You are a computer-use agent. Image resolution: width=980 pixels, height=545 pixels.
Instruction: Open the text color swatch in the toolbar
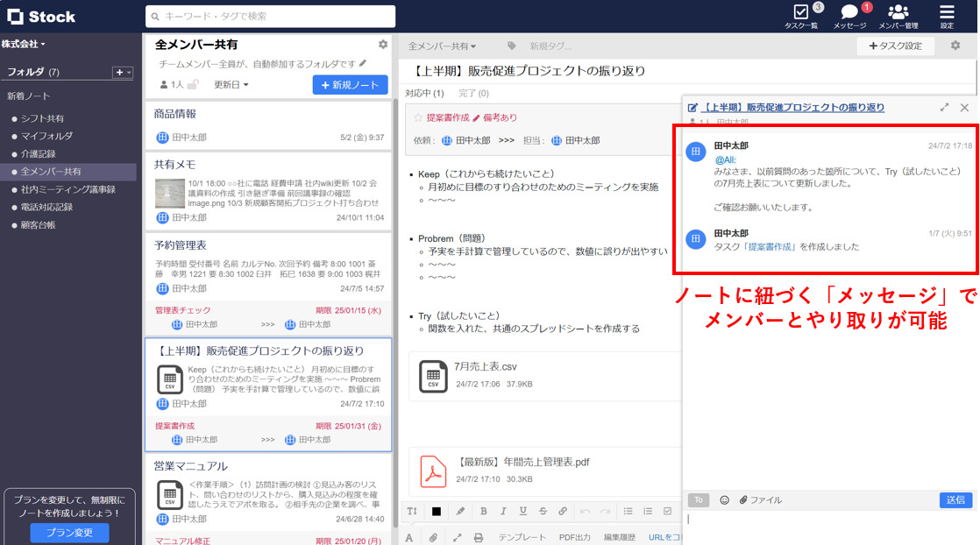pyautogui.click(x=435, y=512)
